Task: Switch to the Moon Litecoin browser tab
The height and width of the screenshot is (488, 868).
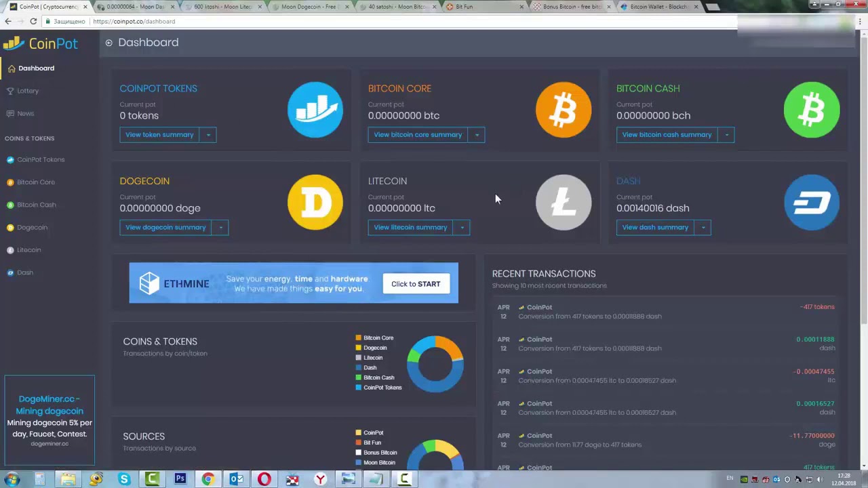Action: (222, 7)
